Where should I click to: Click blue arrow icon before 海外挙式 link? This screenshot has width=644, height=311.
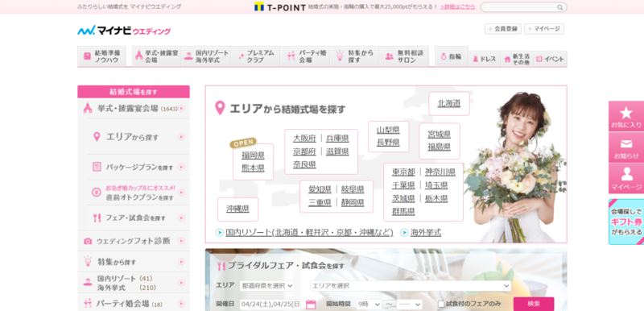pyautogui.click(x=404, y=233)
